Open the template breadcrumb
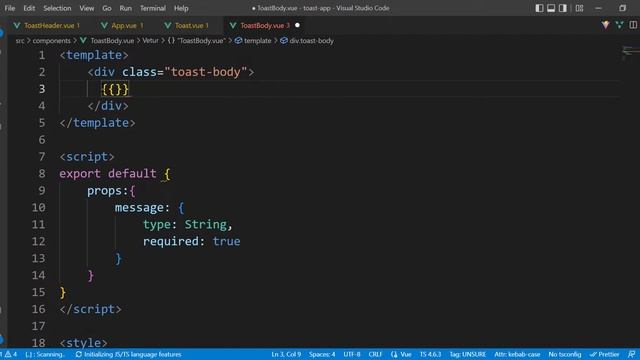 pos(258,41)
